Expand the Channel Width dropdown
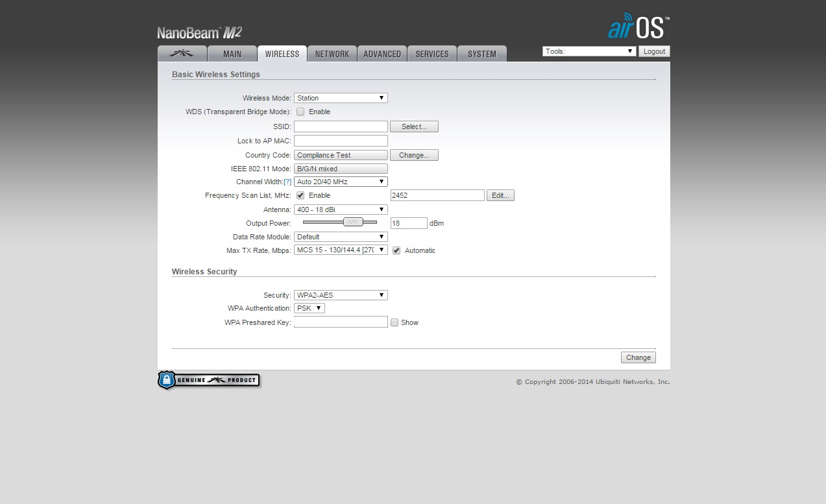Screen dimensions: 826x504 pyautogui.click(x=341, y=182)
